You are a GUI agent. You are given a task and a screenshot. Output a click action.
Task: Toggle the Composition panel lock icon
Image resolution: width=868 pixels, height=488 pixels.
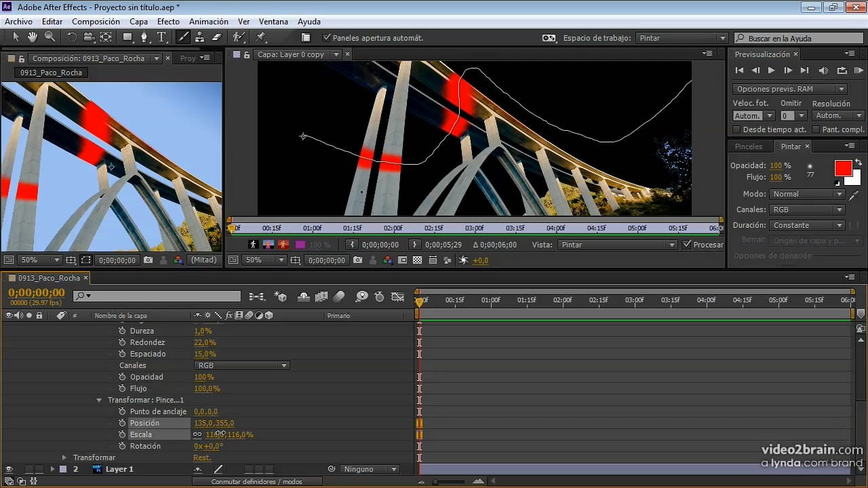pos(22,59)
